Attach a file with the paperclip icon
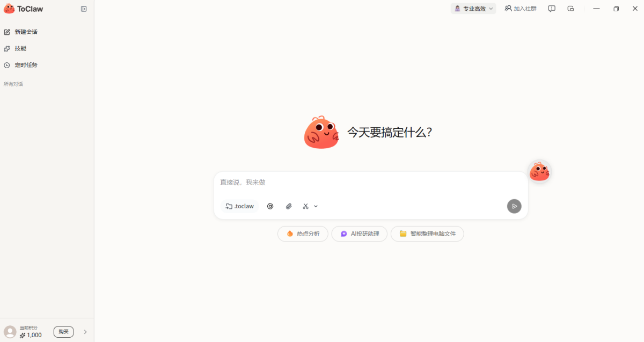This screenshot has width=644, height=342. point(289,206)
